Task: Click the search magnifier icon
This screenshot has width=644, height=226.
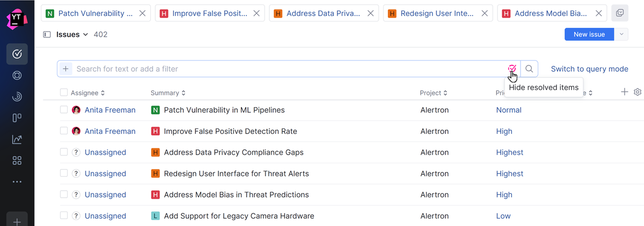Action: tap(529, 69)
